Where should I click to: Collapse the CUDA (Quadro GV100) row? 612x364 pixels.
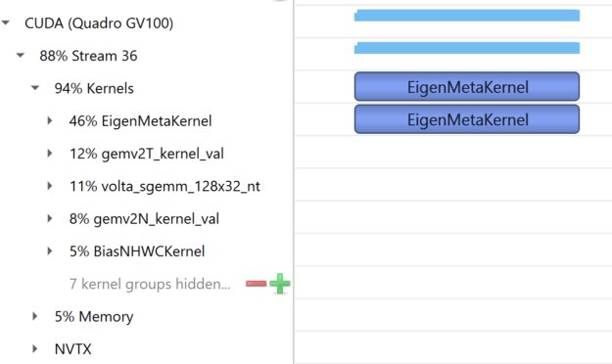coord(6,23)
